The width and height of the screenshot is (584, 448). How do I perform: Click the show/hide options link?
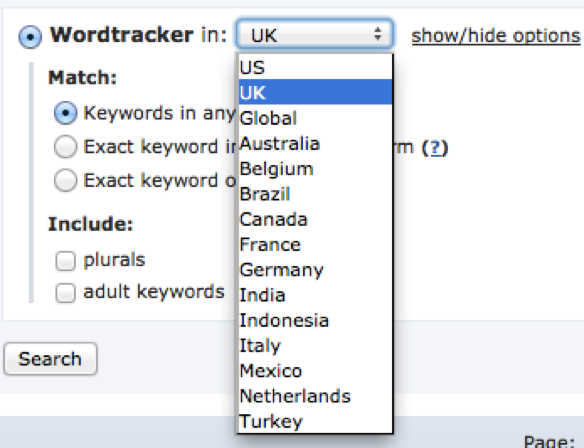pyautogui.click(x=496, y=36)
